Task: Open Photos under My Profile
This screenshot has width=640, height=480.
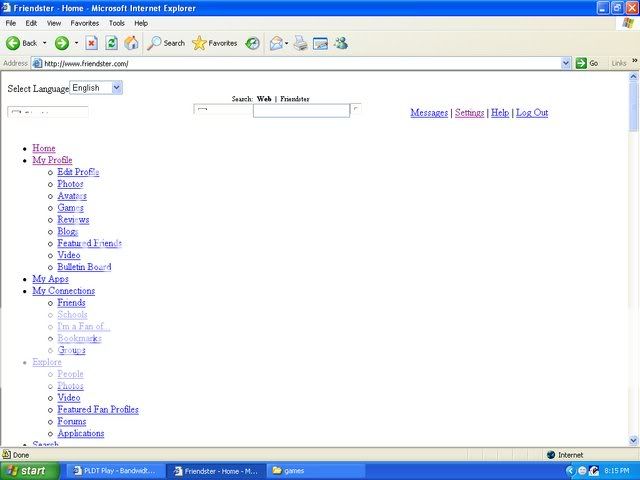Action: pos(70,184)
